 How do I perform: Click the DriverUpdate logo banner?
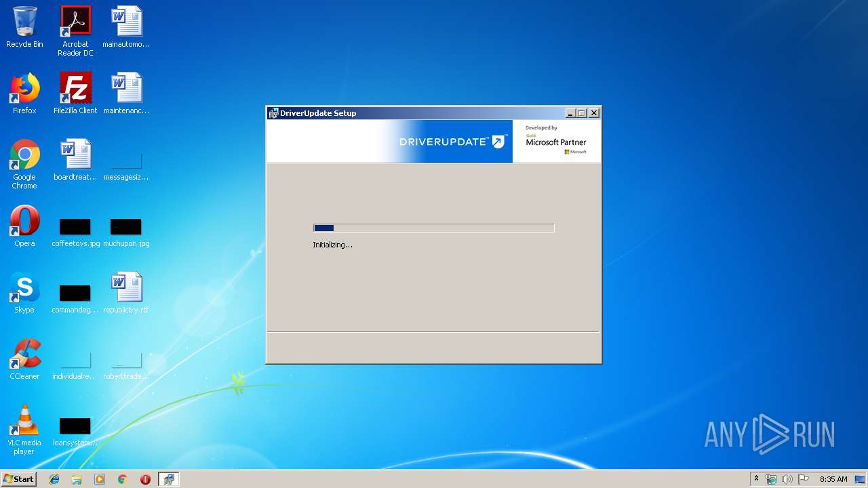click(x=452, y=142)
